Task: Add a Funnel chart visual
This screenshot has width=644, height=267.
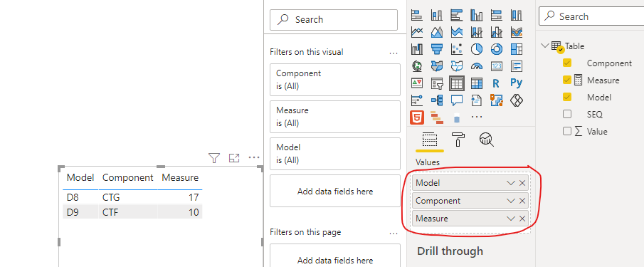Action: point(437,49)
